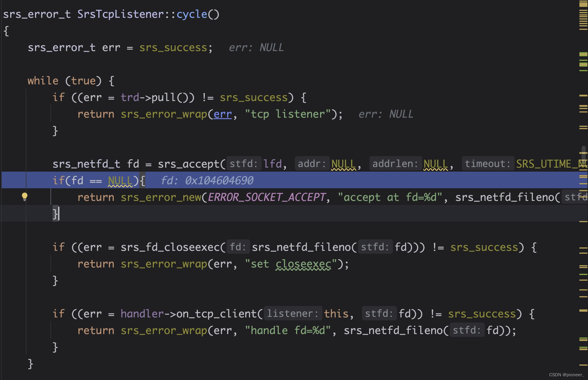The width and height of the screenshot is (588, 380).
Task: Click the "tcp listener" string literal
Action: coord(288,114)
